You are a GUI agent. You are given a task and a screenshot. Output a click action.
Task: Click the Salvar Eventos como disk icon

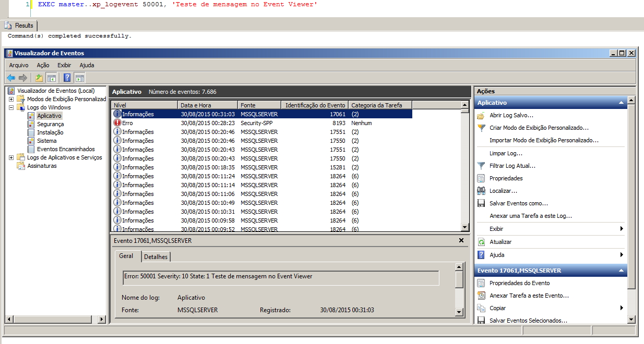[x=481, y=203]
